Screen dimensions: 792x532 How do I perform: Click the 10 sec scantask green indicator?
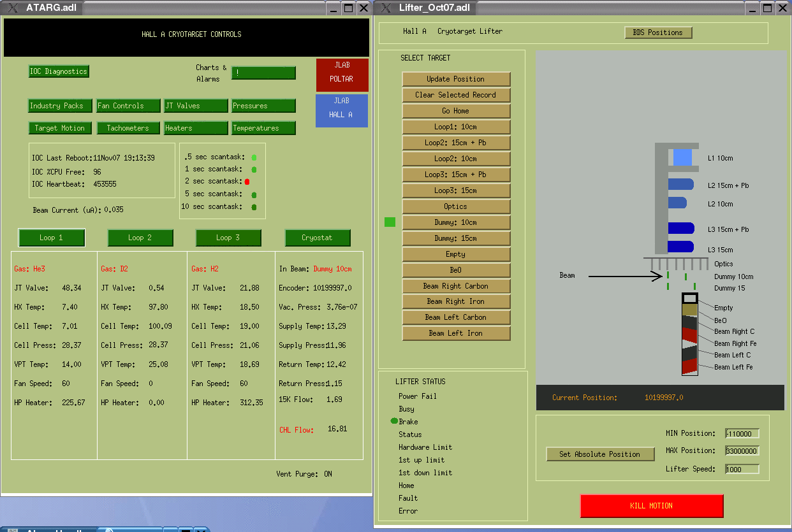tap(254, 207)
